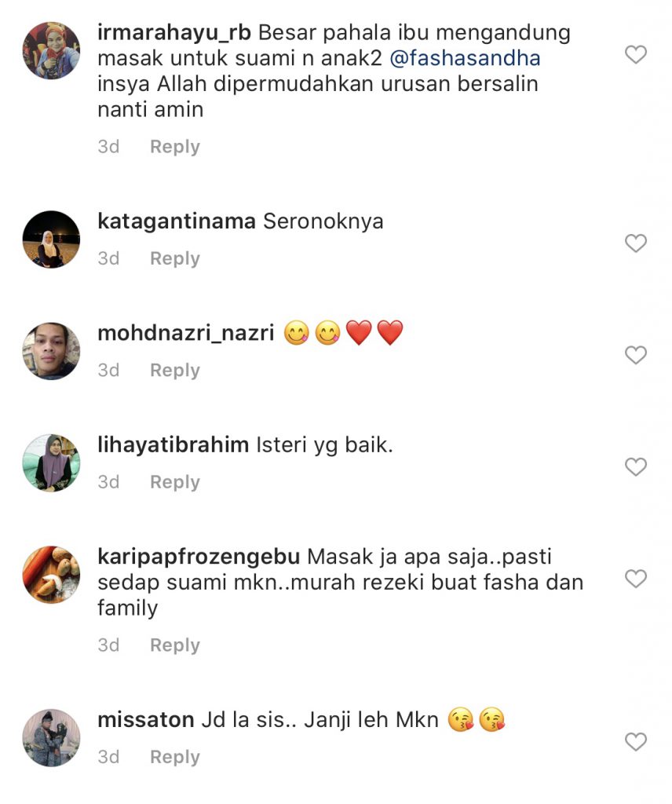Open katagantinama's profile from username
Image resolution: width=672 pixels, height=804 pixels.
pos(177,221)
